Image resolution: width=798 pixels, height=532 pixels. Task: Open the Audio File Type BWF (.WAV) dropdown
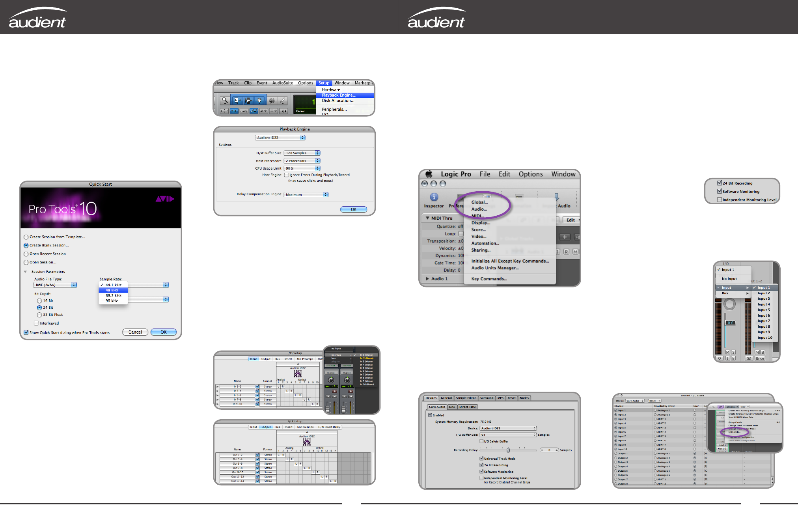(55, 285)
